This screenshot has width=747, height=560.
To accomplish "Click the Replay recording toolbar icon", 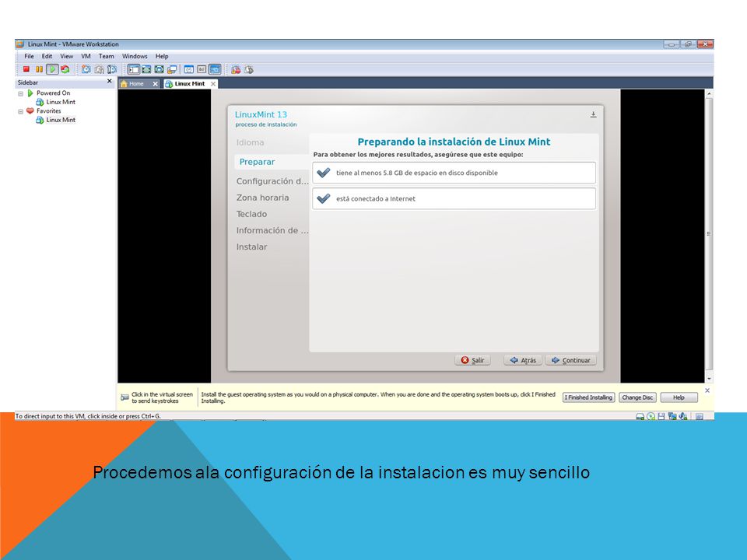I will pos(249,70).
